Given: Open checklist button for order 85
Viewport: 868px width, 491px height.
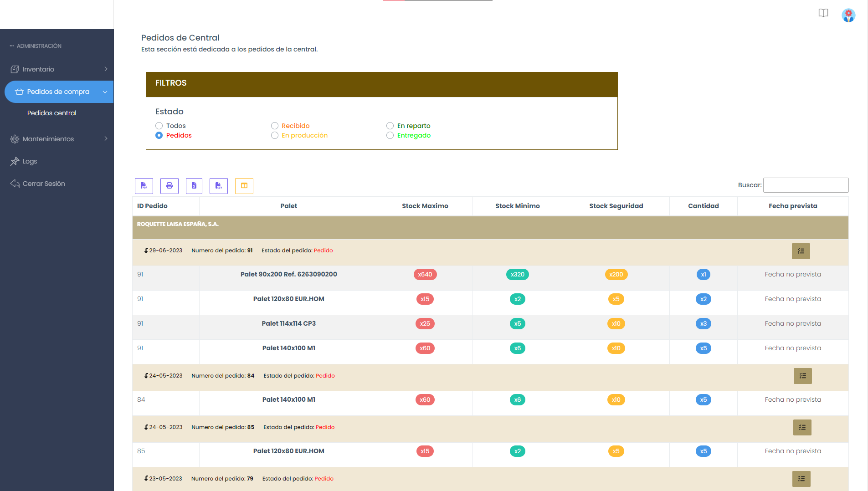Looking at the screenshot, I should 802,427.
